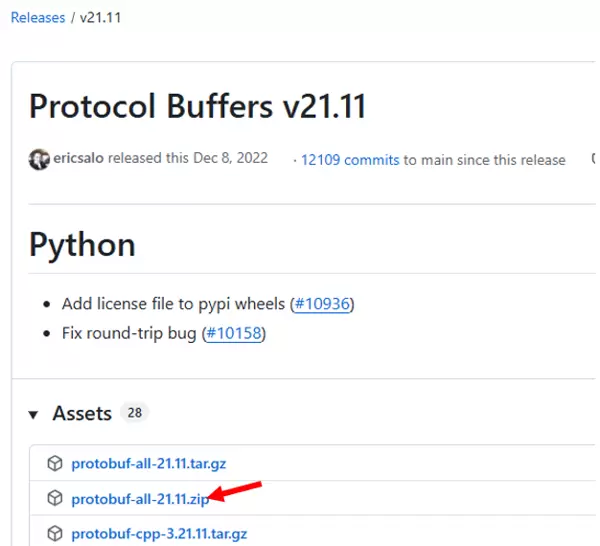Click the Assets section label
Viewport: 600px width, 546px height.
pos(82,413)
